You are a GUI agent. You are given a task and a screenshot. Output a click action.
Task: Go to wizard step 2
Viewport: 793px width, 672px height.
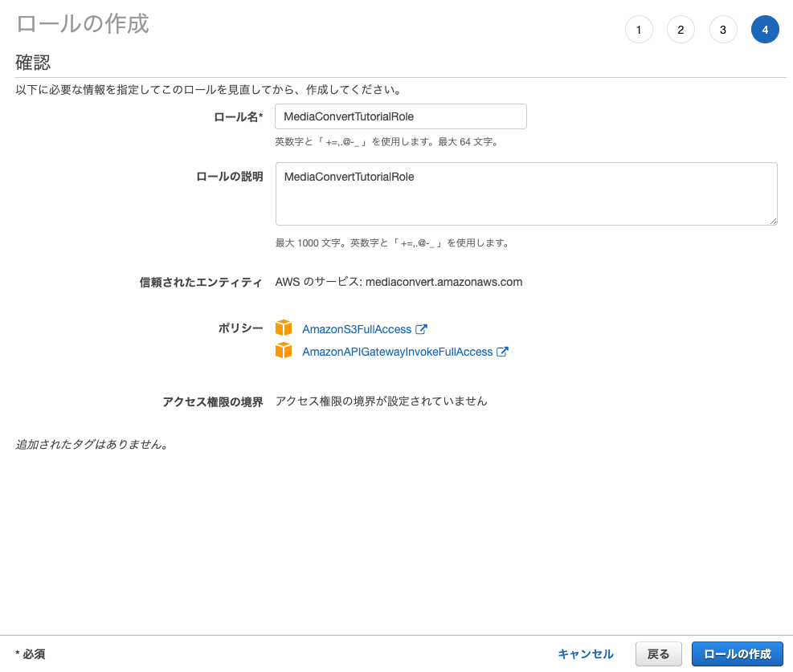click(681, 30)
